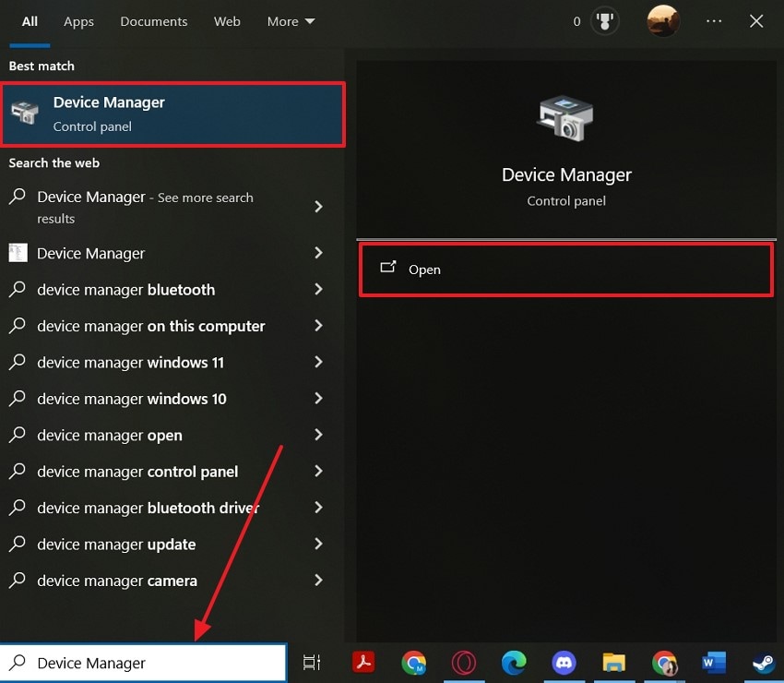Expand arrow for 'device manager open'
The height and width of the screenshot is (683, 784).
click(318, 435)
